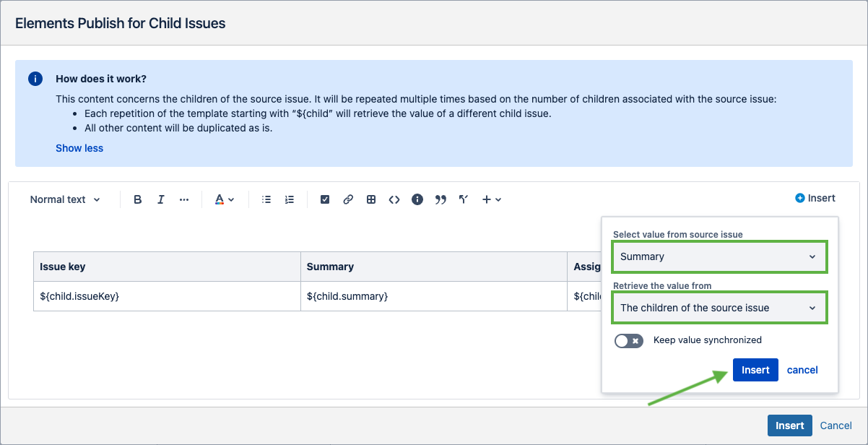Open more formatting options (ellipsis)
868x445 pixels.
[184, 199]
